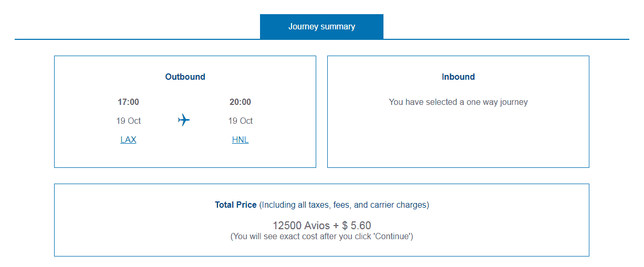
Task: Click inside the Total Price box
Action: (321, 220)
